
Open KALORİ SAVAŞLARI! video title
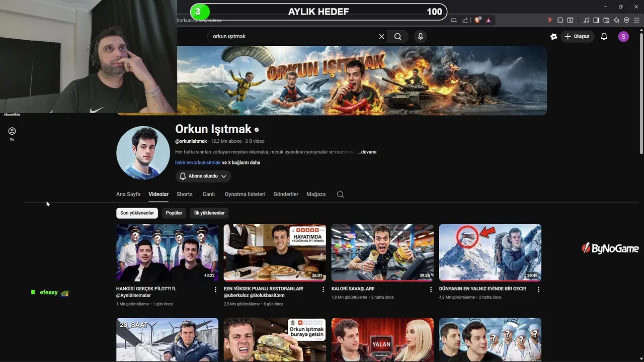click(x=353, y=289)
